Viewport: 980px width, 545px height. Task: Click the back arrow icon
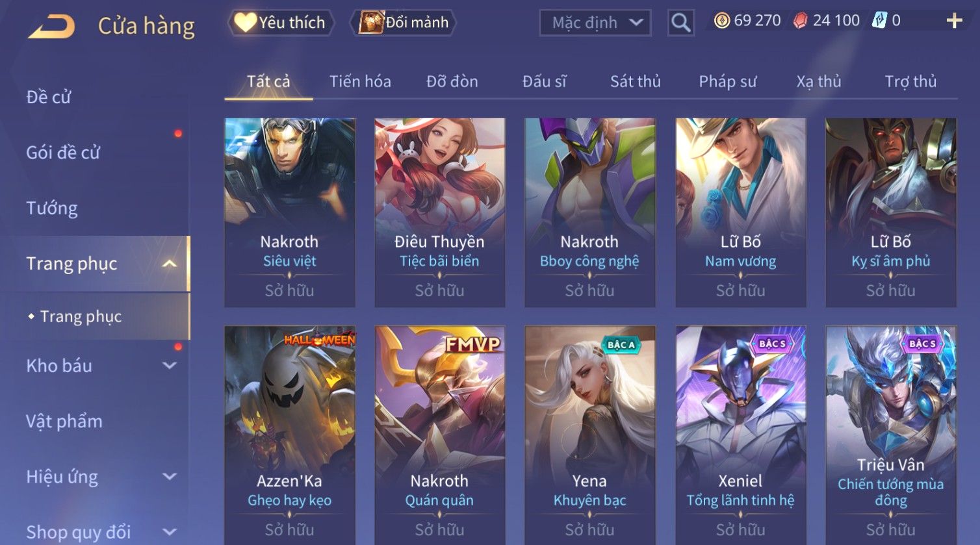coord(52,26)
